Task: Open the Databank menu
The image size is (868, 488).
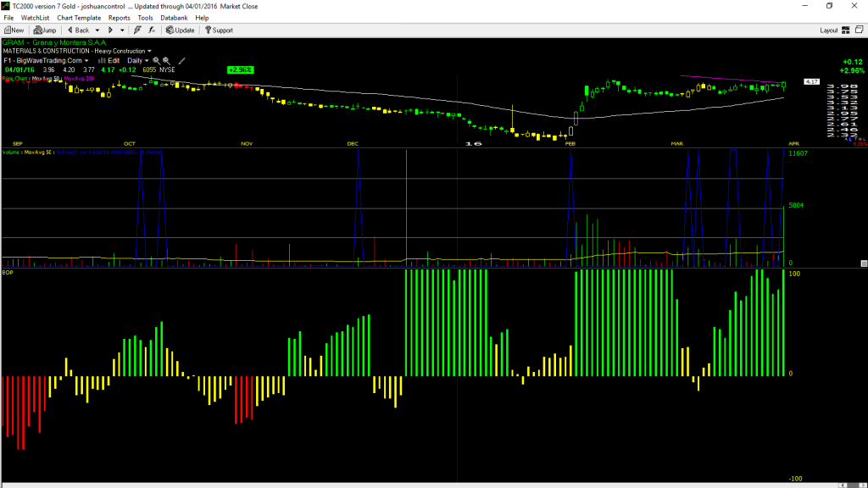Action: (x=174, y=18)
